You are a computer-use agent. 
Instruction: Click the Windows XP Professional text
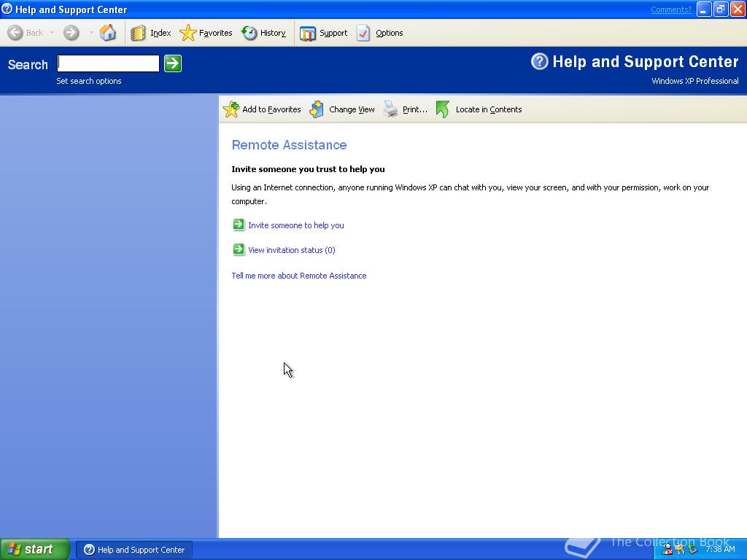(695, 81)
